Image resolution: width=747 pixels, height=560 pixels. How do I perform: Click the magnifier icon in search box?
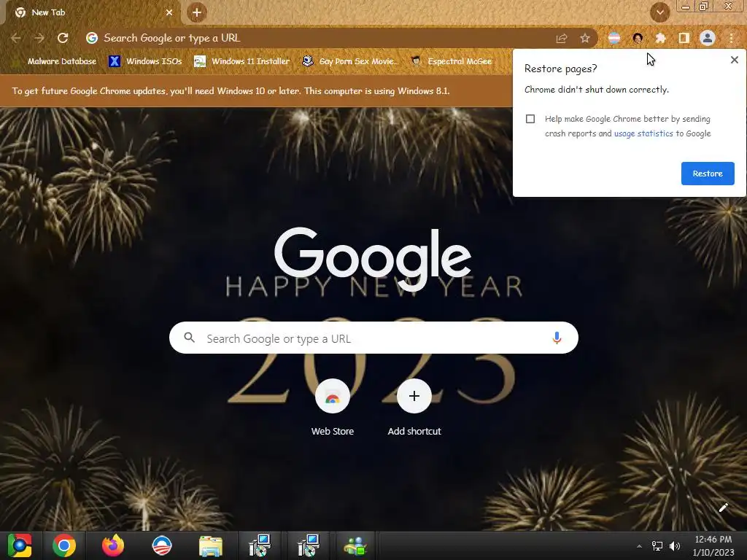pyautogui.click(x=189, y=338)
